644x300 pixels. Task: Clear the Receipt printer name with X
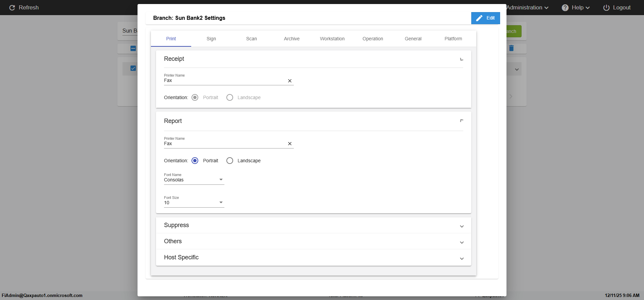pyautogui.click(x=290, y=81)
